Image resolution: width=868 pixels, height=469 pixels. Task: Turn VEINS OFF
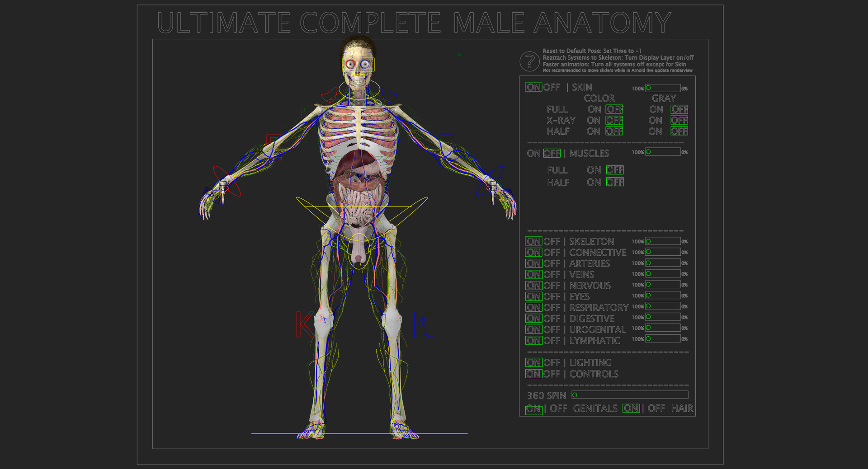[552, 275]
